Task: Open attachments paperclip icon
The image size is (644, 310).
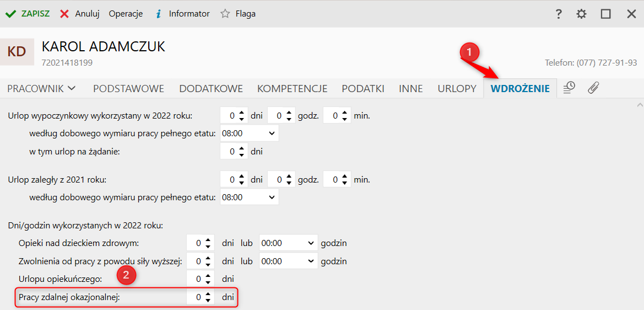Action: pos(593,88)
